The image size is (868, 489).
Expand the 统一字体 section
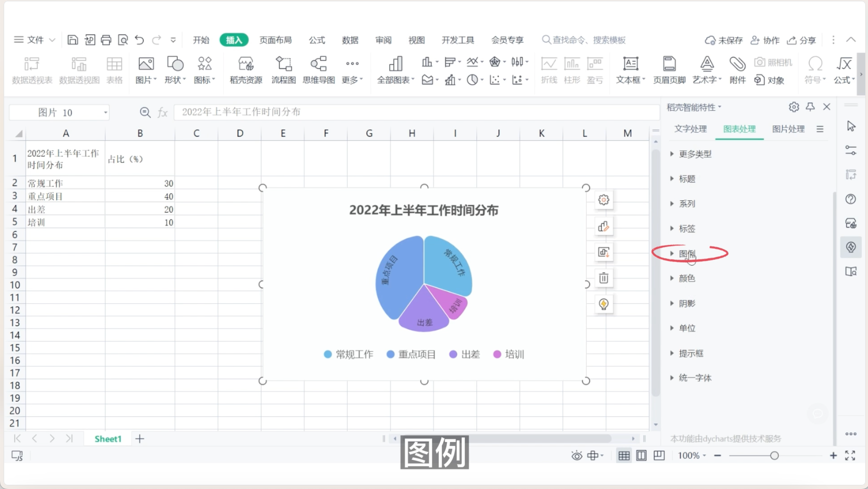tap(691, 378)
